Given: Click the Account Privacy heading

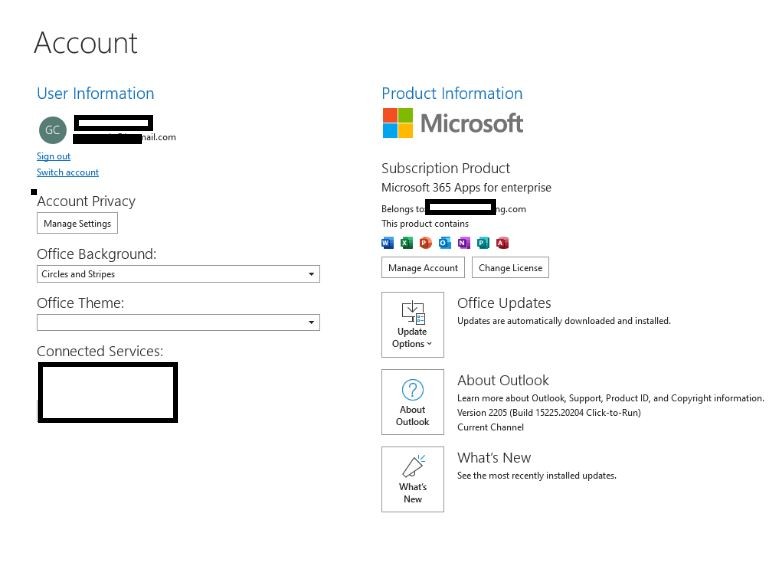Looking at the screenshot, I should pyautogui.click(x=86, y=201).
